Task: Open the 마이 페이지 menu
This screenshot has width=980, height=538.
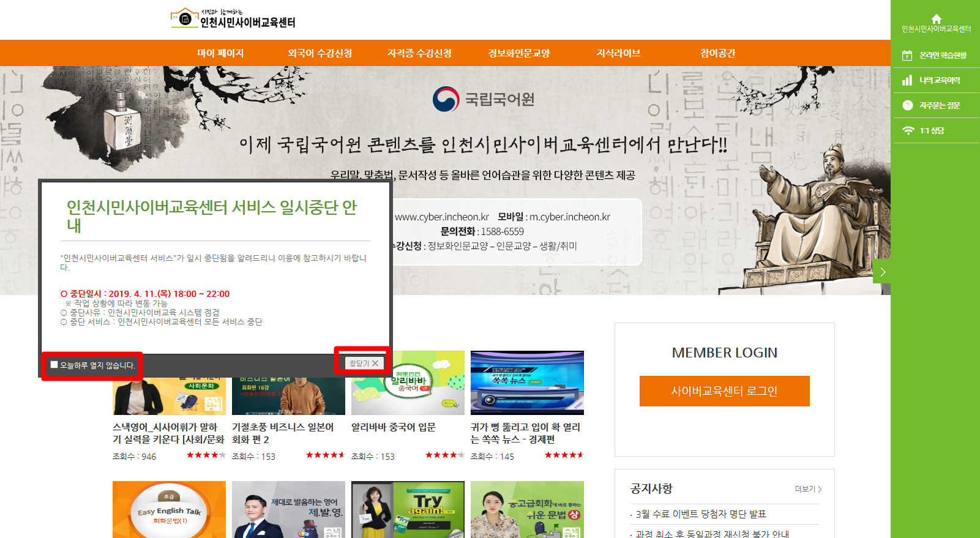Action: [x=220, y=53]
